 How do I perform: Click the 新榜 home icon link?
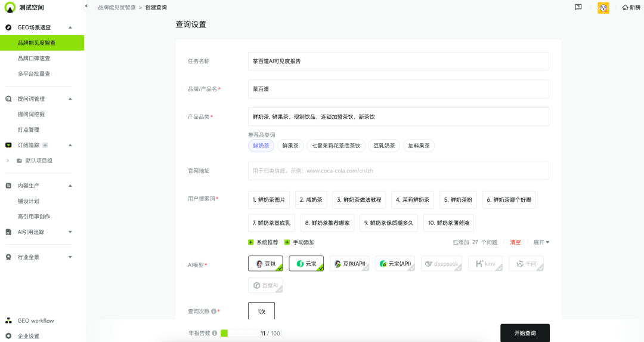(631, 7)
